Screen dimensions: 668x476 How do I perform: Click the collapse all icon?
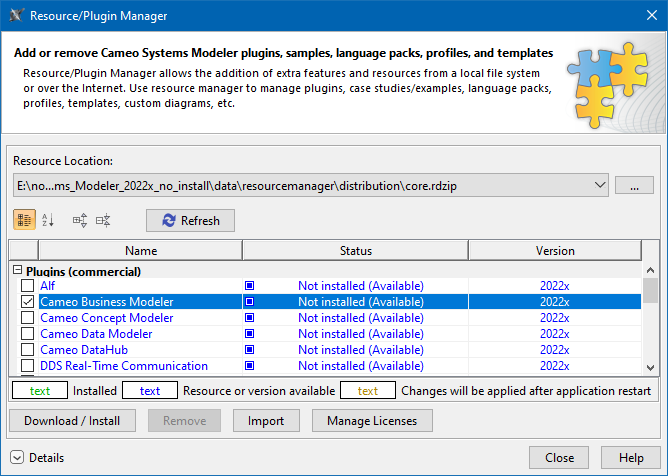103,220
